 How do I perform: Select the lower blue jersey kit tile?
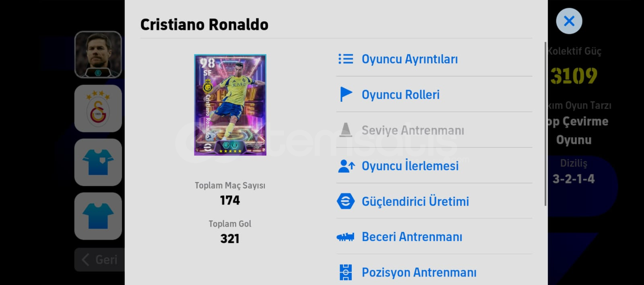pos(98,216)
